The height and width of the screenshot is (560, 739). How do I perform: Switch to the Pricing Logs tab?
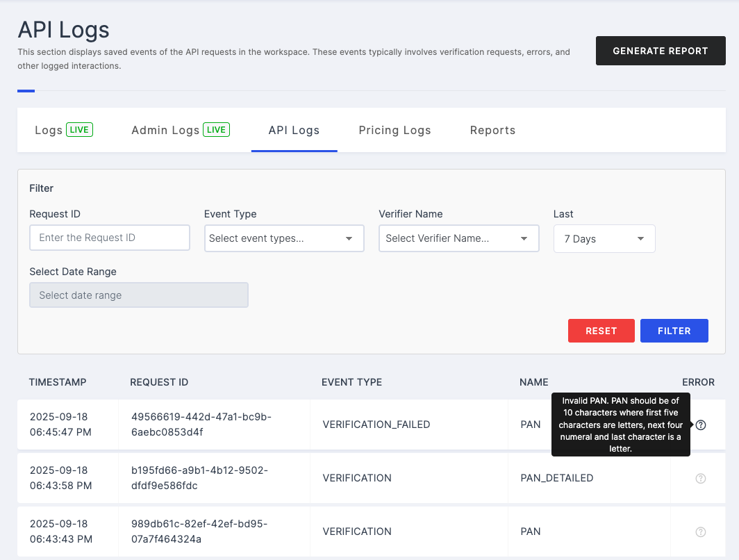[395, 130]
